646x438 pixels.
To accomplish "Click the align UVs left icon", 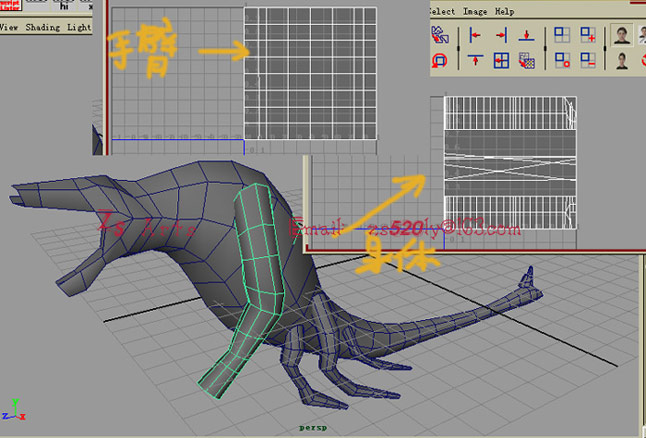I will [476, 36].
